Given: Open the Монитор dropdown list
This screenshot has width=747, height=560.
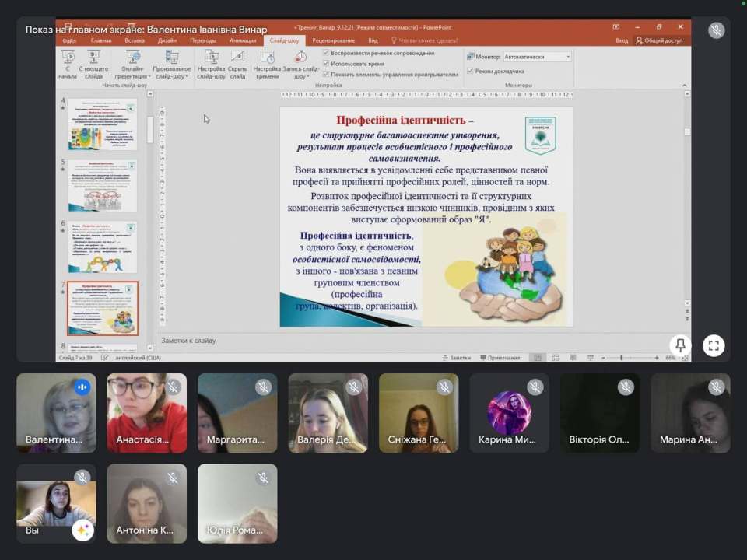Looking at the screenshot, I should pos(537,57).
